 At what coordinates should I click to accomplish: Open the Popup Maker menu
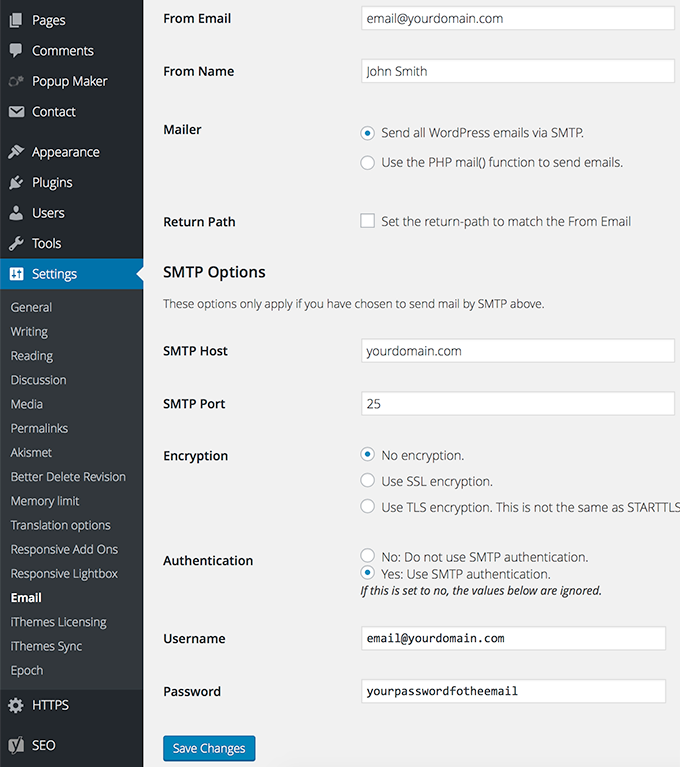[69, 81]
